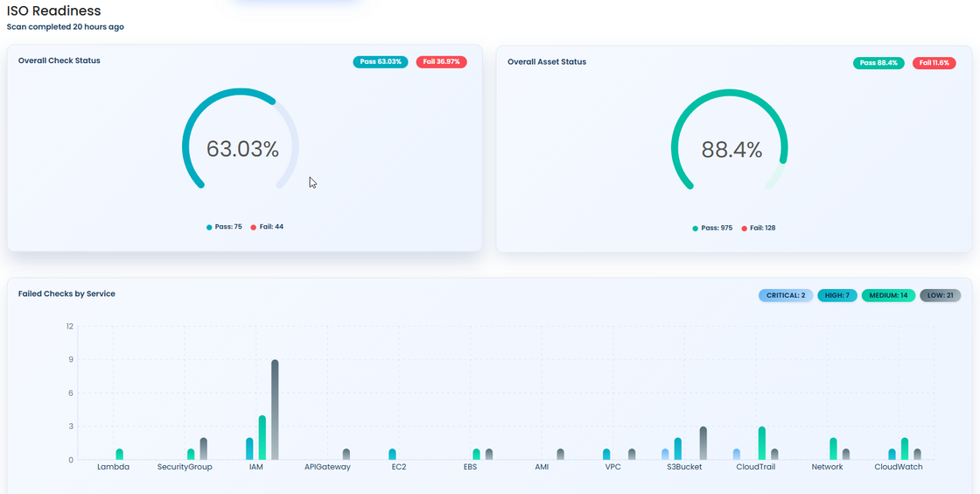Toggle the CRITICAL: 2 severity filter
Screen dimensions: 980x494
pos(785,296)
